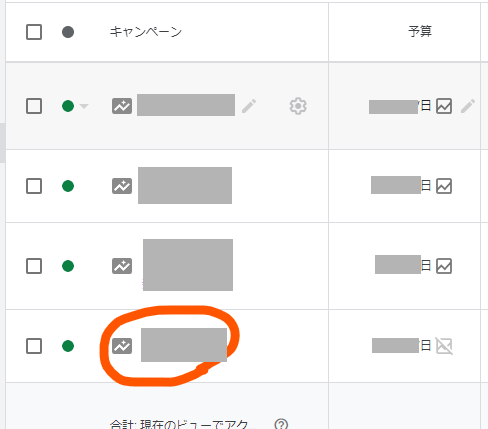The width and height of the screenshot is (488, 429).
Task: Open budget chart icon in second row
Action: click(x=444, y=186)
